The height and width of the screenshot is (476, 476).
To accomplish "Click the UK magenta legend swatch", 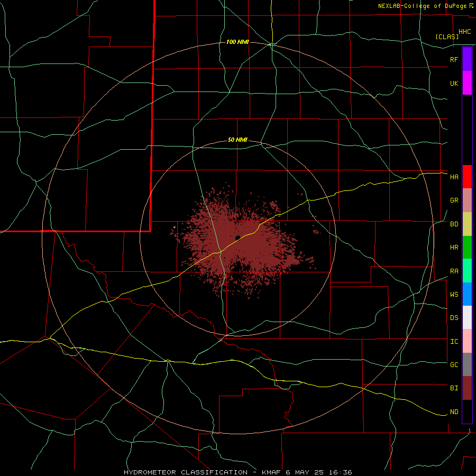I will 467,83.
